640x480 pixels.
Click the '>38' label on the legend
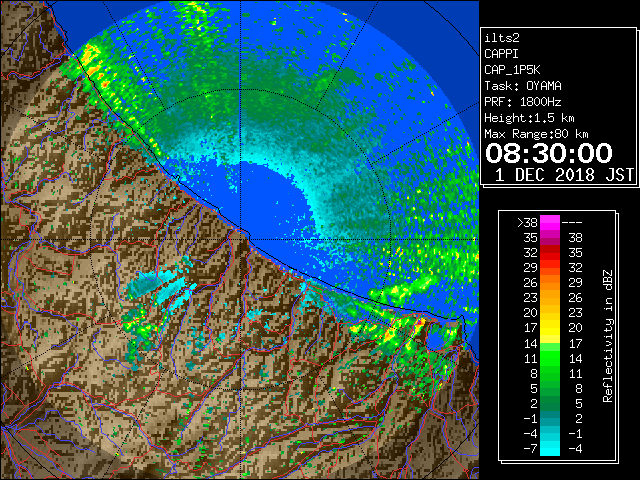(x=527, y=222)
